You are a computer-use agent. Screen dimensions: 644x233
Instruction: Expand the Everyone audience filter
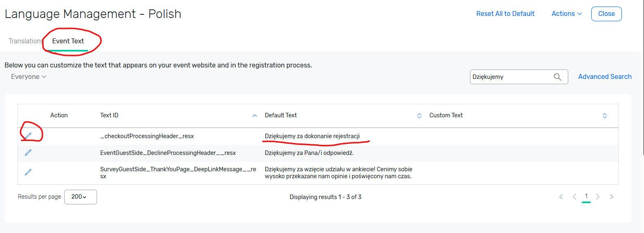[29, 77]
